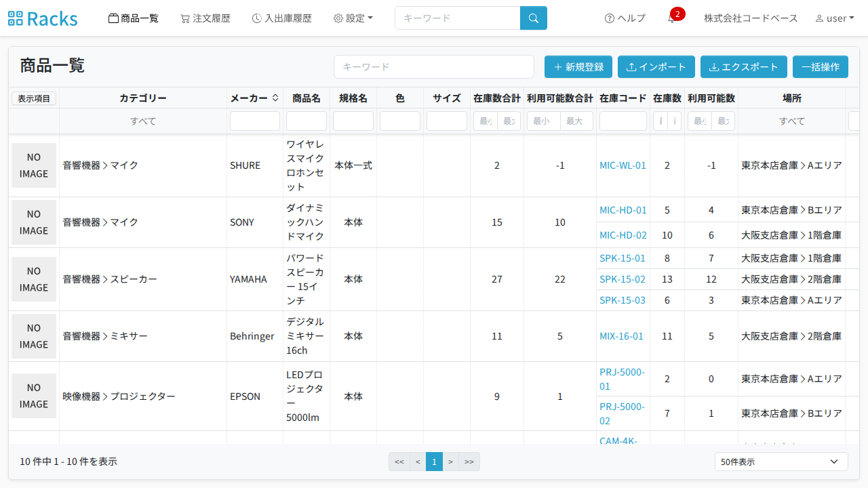Click the 10 件中 1 - 10 件を表示 status text
The image size is (868, 488).
68,462
